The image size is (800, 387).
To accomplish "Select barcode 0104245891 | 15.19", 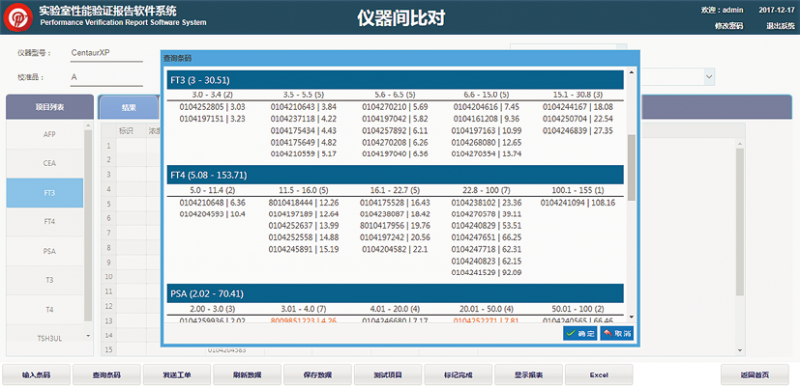I will [304, 249].
